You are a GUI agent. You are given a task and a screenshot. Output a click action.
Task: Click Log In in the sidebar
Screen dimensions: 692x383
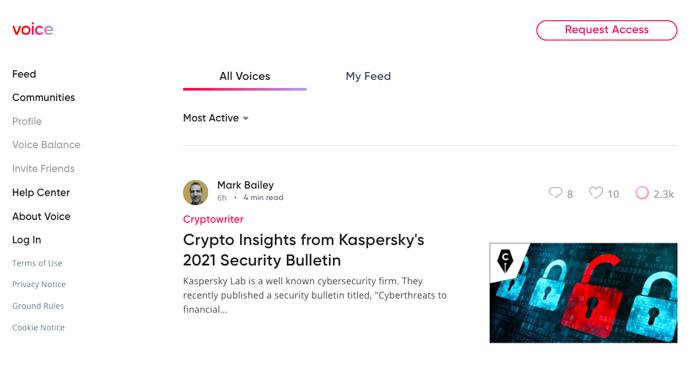click(26, 240)
